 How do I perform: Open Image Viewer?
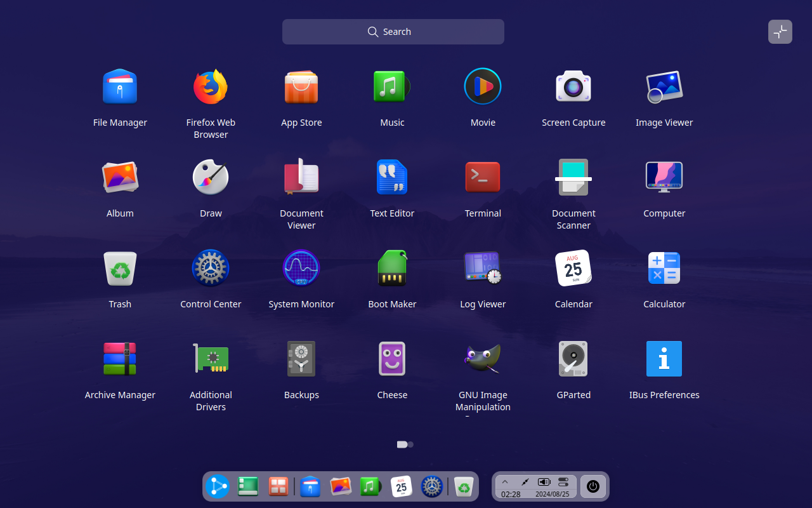point(664,86)
